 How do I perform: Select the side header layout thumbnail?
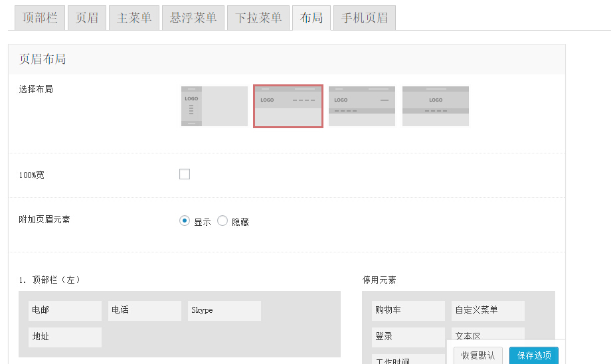(x=214, y=106)
